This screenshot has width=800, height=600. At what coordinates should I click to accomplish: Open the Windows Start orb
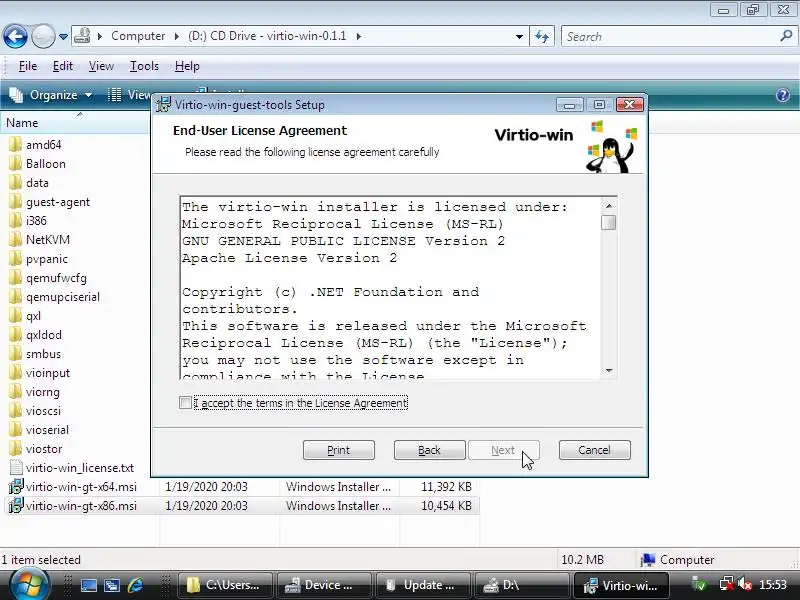pyautogui.click(x=29, y=585)
